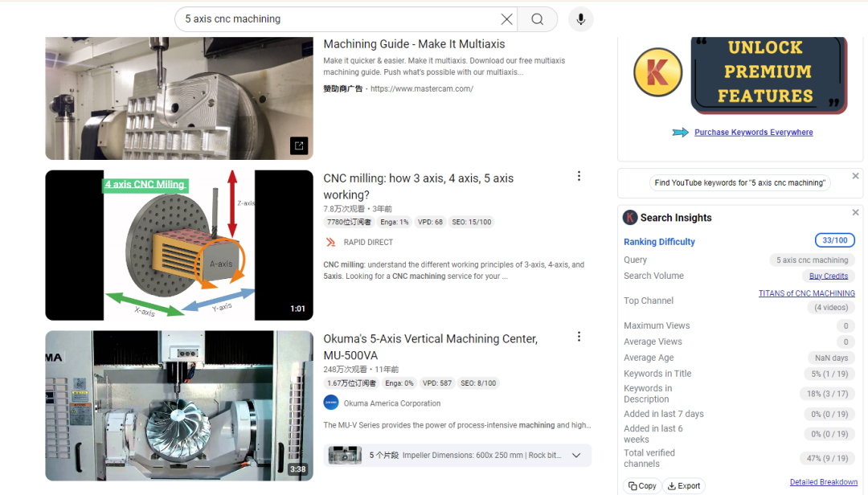
Task: Open Buy Credits link
Action: coord(828,276)
